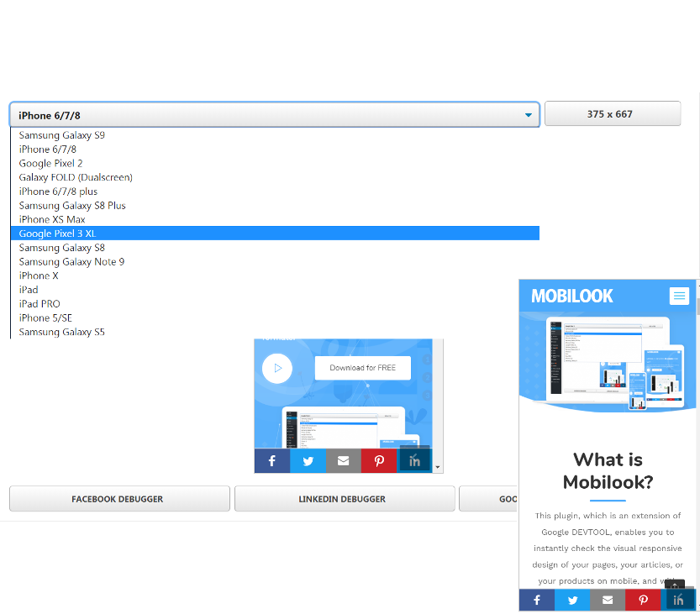Click LinkedIn share icon in mobile preview

click(678, 600)
